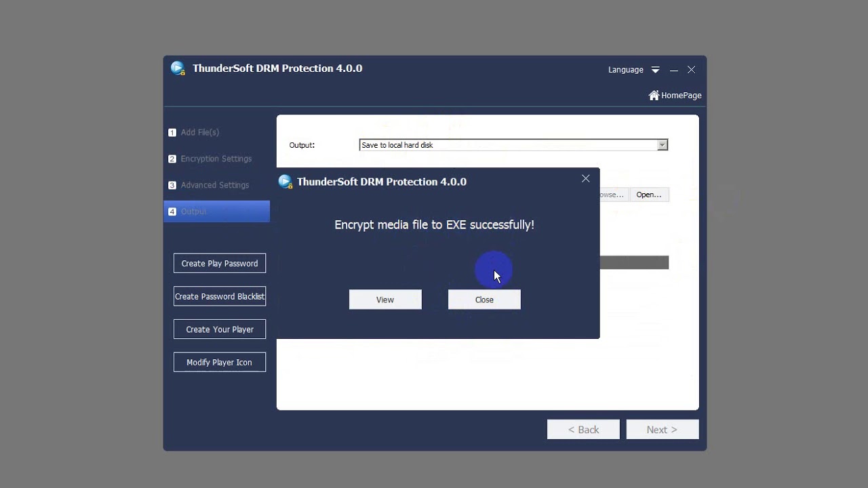This screenshot has height=488, width=868.
Task: Click the Output: label
Action: 302,145
